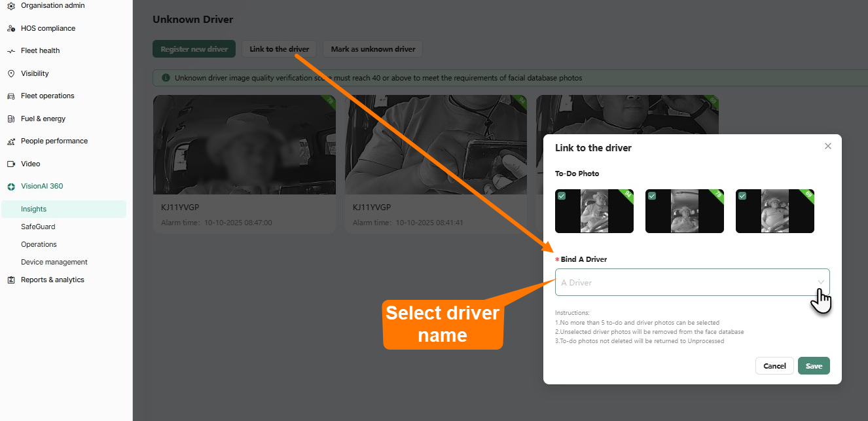The image size is (868, 421).
Task: Click the Reports & analytics sidebar icon
Action: pos(10,280)
